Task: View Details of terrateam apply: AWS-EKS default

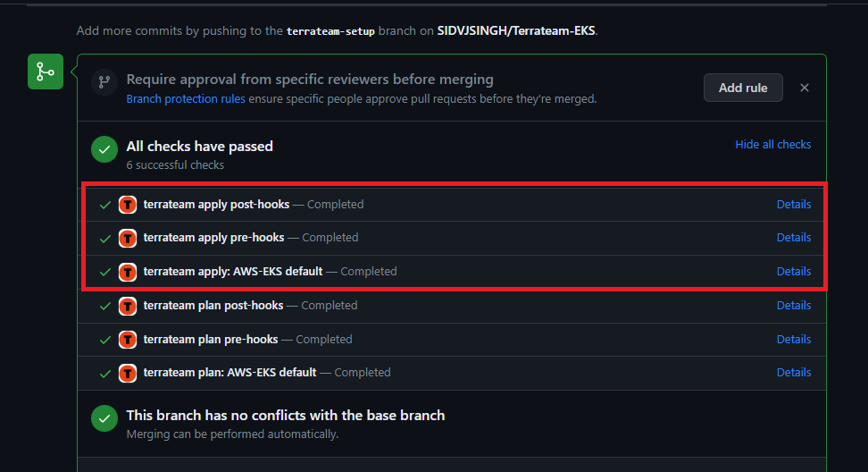Action: tap(793, 272)
